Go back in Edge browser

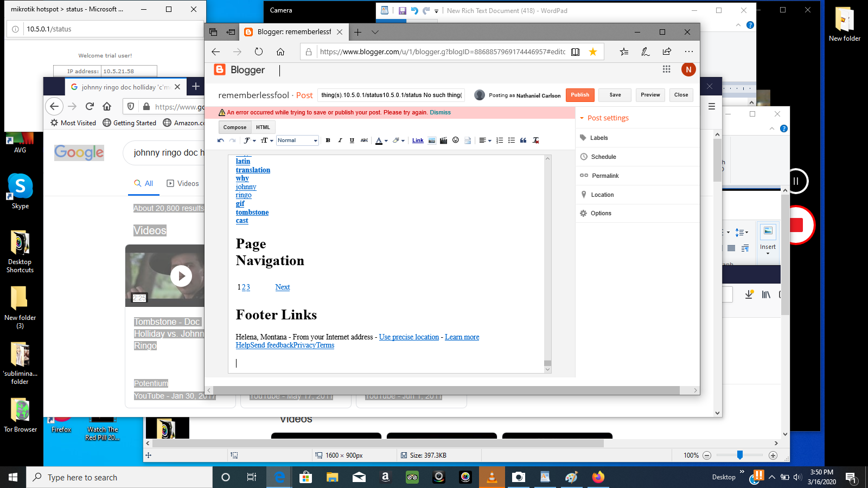click(216, 52)
